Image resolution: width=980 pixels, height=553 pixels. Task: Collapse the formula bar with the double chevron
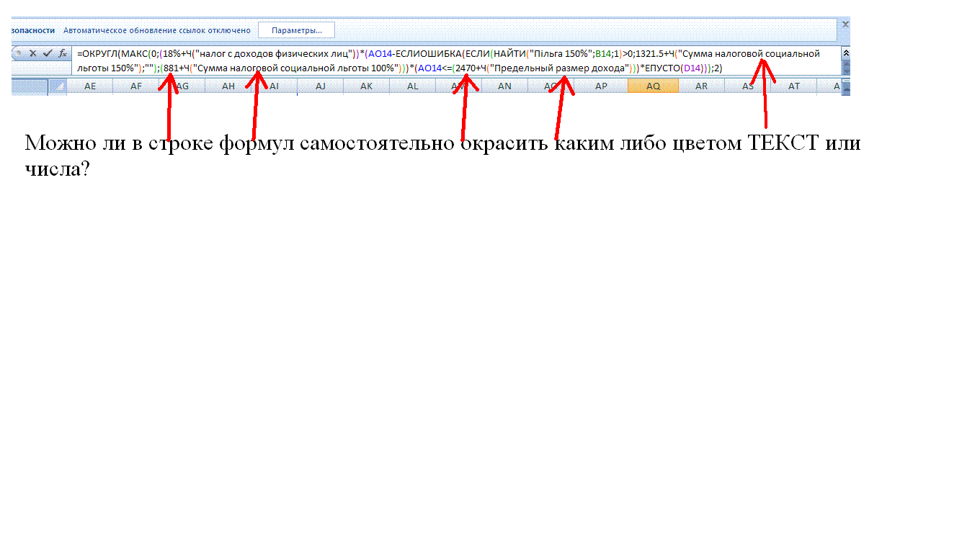(846, 53)
